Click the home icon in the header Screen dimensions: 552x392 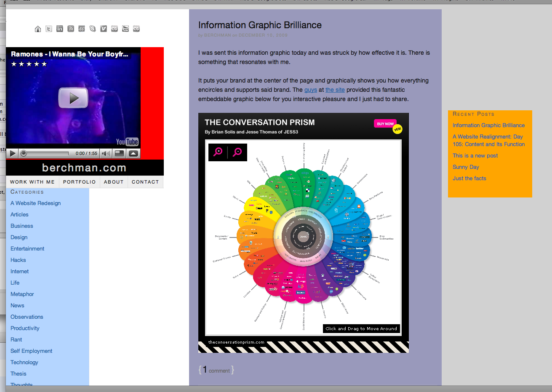(x=38, y=29)
